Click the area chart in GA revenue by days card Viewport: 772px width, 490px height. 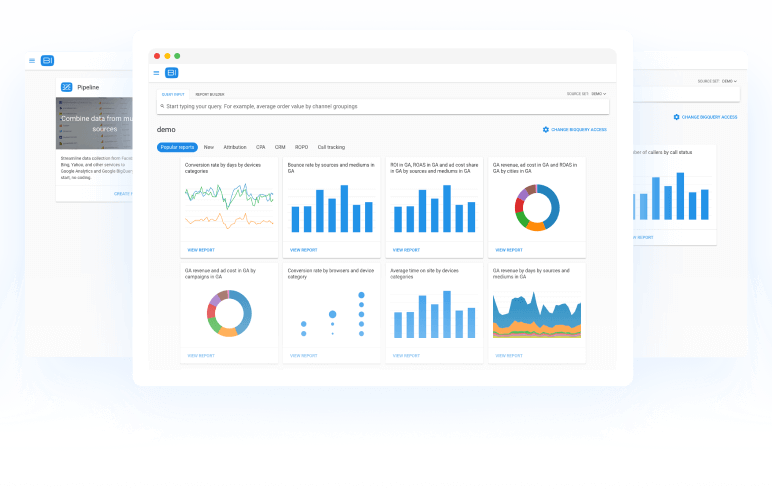(537, 314)
